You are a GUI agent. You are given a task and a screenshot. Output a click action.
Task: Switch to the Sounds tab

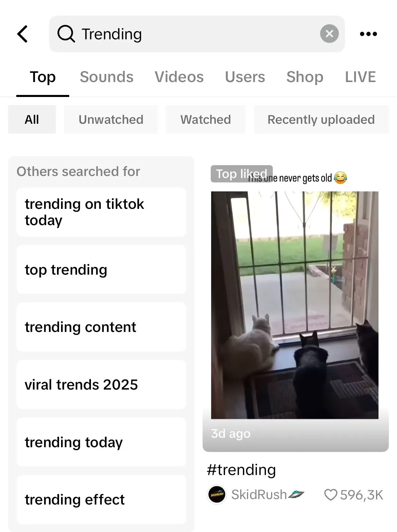[x=107, y=77]
